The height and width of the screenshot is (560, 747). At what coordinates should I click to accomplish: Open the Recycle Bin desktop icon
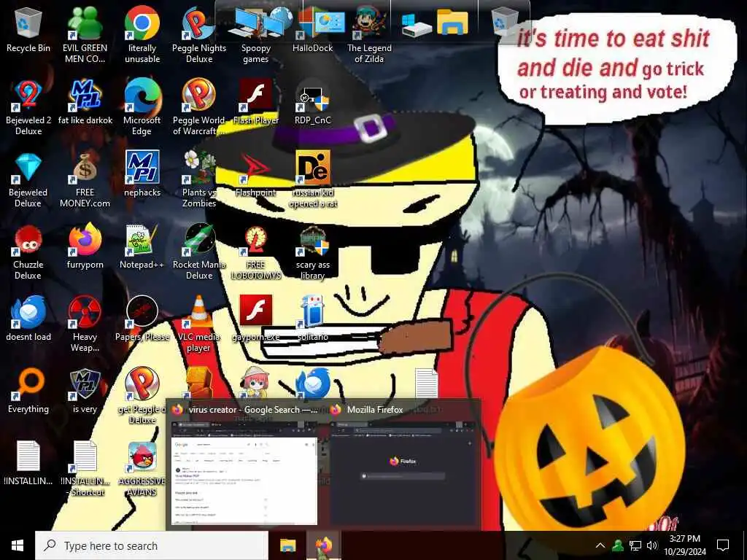click(x=28, y=30)
